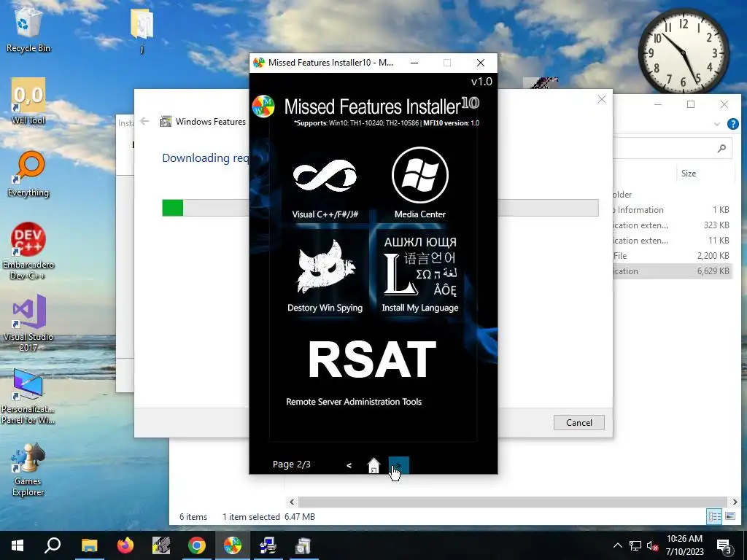Viewport: 747px width, 560px height.
Task: Select the 11 KB application extension row
Action: [672, 241]
